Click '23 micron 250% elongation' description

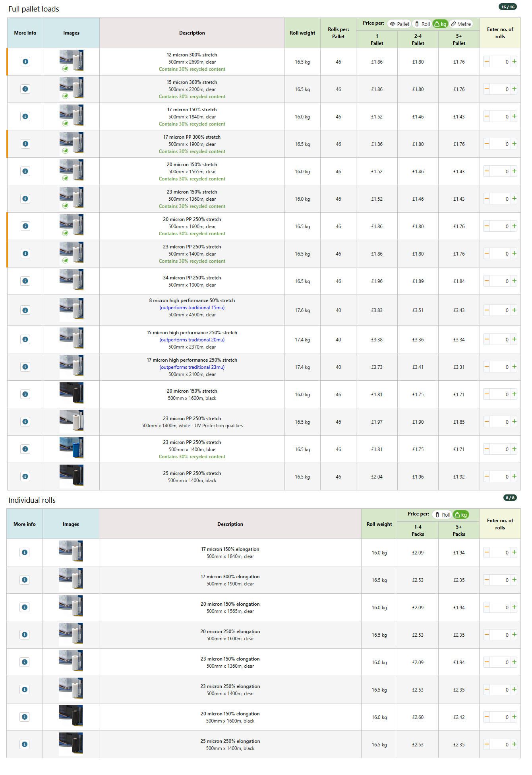[230, 686]
